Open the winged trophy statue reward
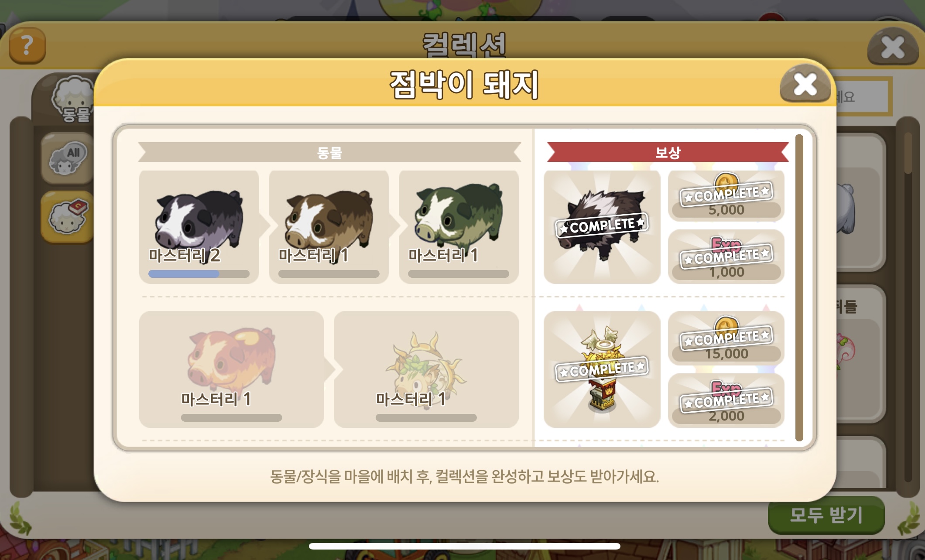 (602, 369)
